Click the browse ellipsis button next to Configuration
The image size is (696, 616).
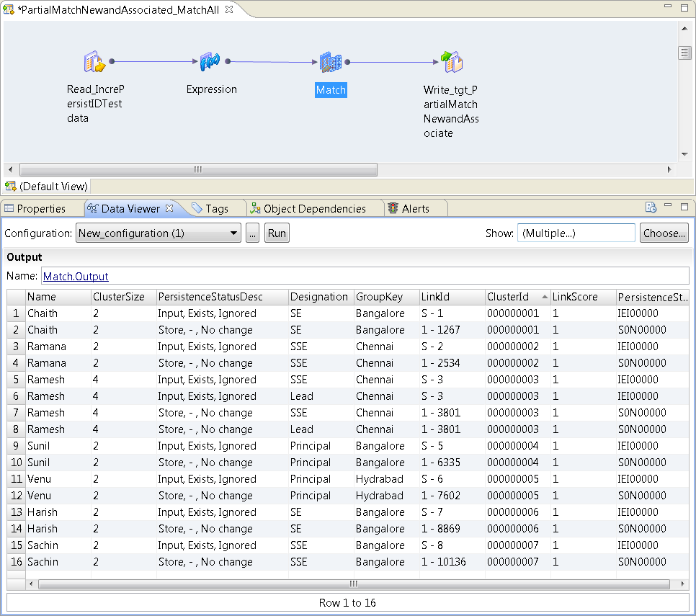[x=252, y=233]
